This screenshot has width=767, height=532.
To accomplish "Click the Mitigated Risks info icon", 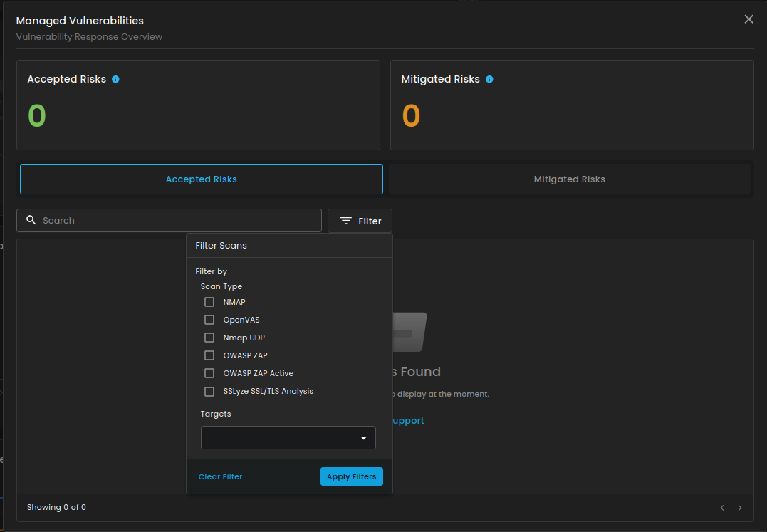I will pos(489,79).
